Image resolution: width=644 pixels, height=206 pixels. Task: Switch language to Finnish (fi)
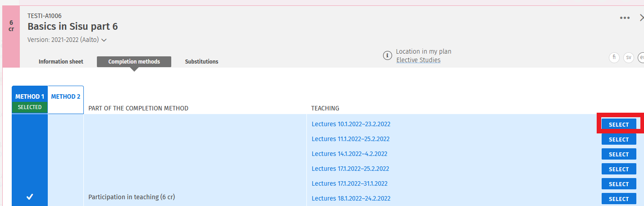tap(613, 58)
